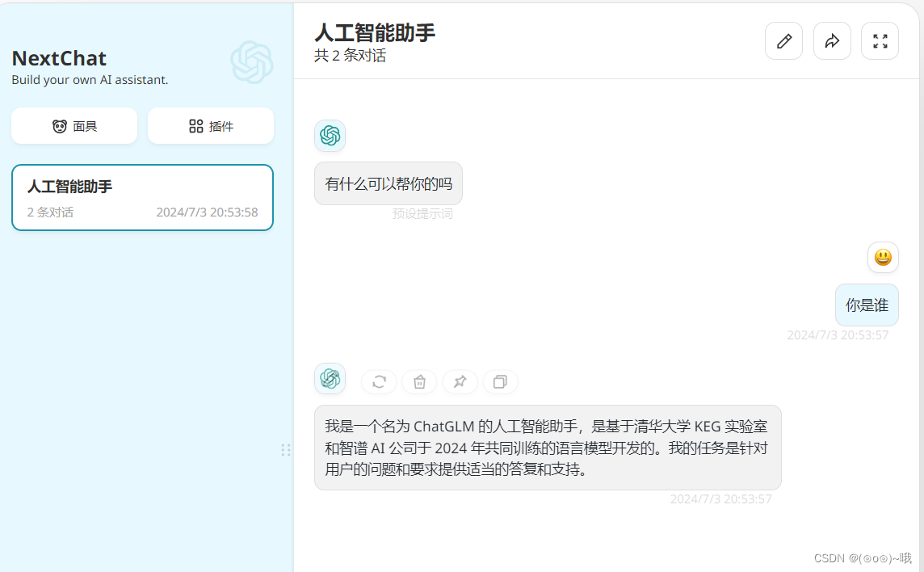Image resolution: width=924 pixels, height=572 pixels.
Task: Click the Build your own AI assistant tagline
Action: pos(90,80)
